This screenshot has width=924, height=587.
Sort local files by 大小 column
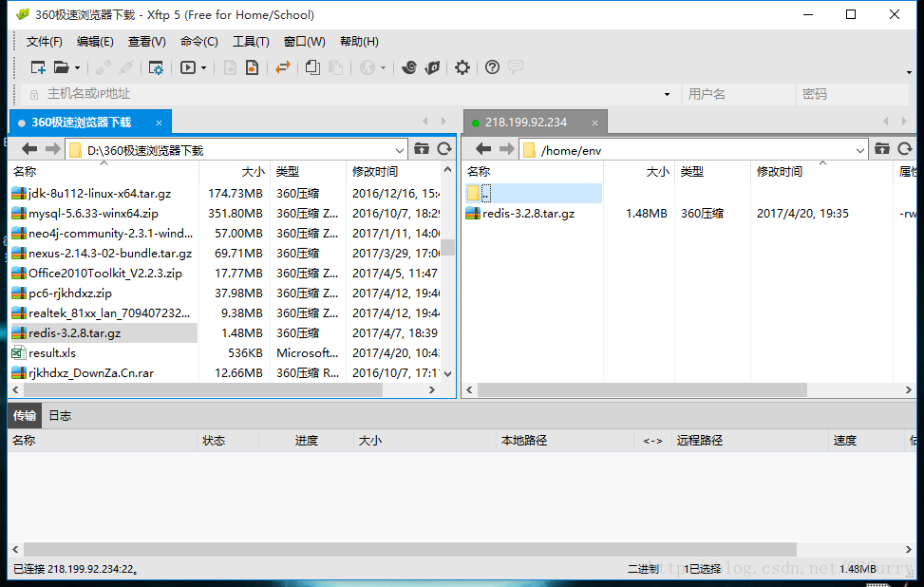(235, 172)
